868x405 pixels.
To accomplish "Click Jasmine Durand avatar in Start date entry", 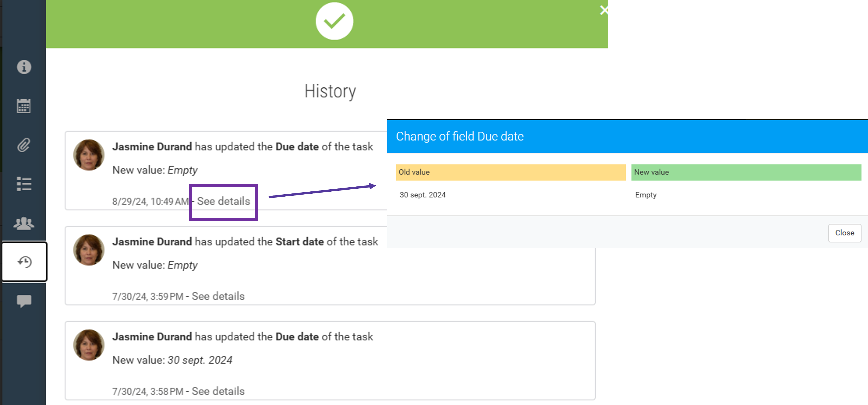I will click(x=89, y=250).
